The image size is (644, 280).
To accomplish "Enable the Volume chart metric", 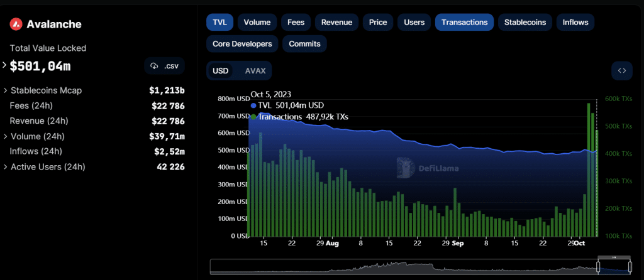I will (257, 22).
